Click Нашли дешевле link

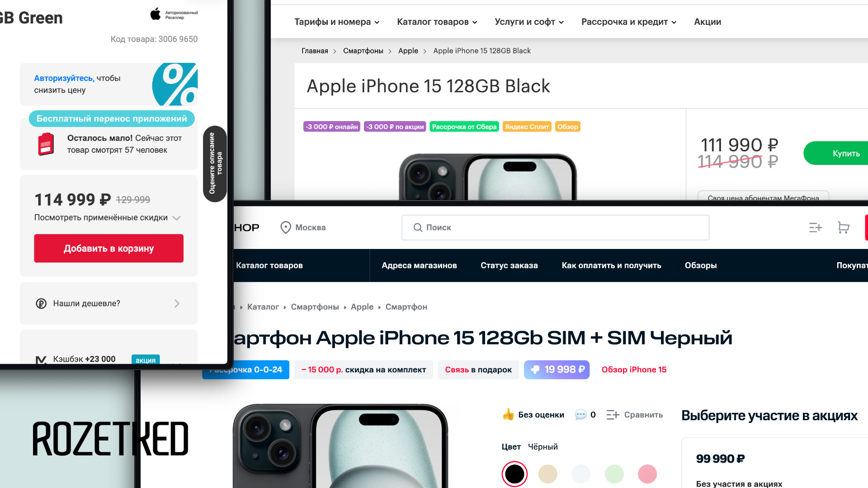pyautogui.click(x=108, y=303)
